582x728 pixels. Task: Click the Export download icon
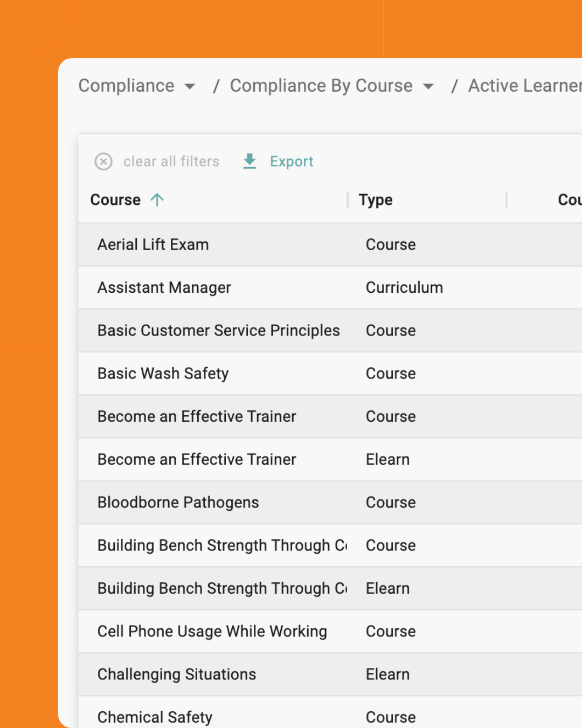point(250,161)
